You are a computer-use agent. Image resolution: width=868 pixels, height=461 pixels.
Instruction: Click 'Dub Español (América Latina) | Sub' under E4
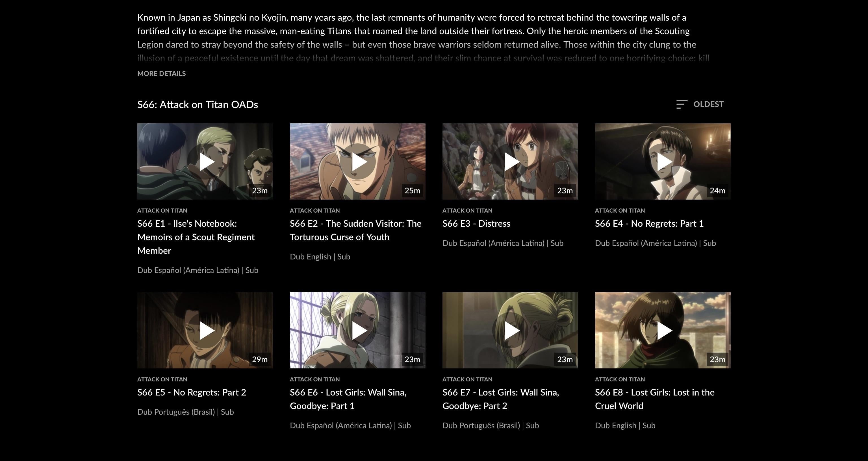click(656, 243)
